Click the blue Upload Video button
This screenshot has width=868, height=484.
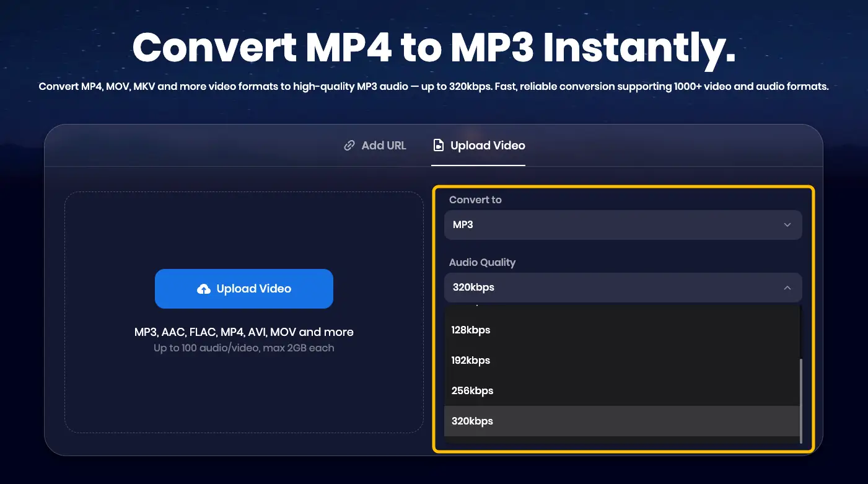(x=243, y=288)
